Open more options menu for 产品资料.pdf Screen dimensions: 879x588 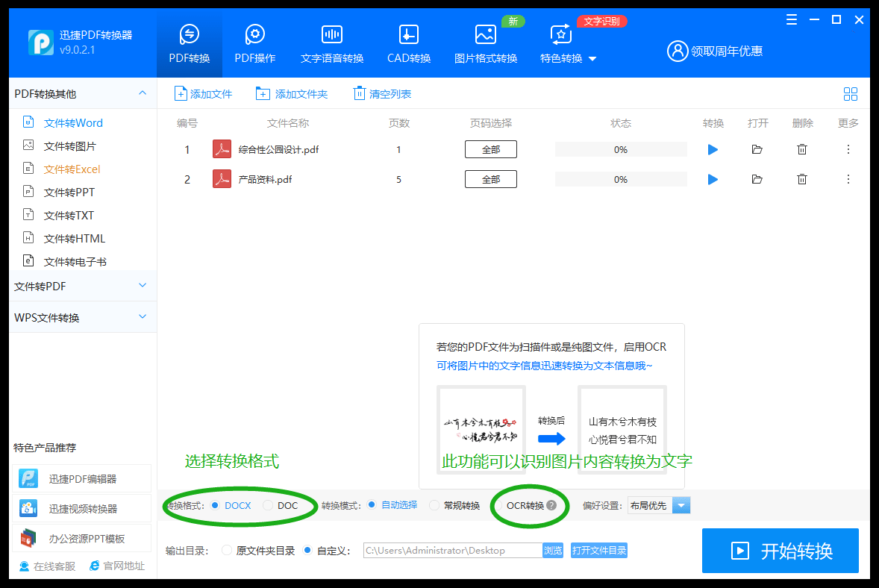pyautogui.click(x=848, y=179)
